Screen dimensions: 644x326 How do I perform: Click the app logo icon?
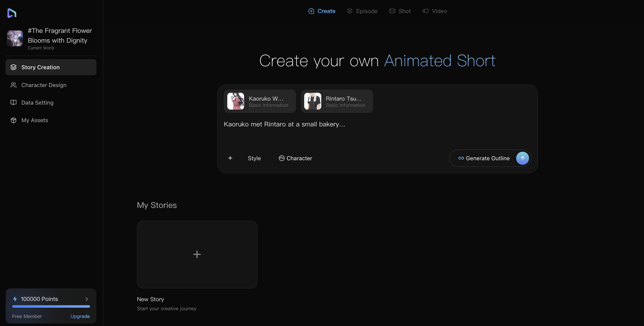(12, 13)
